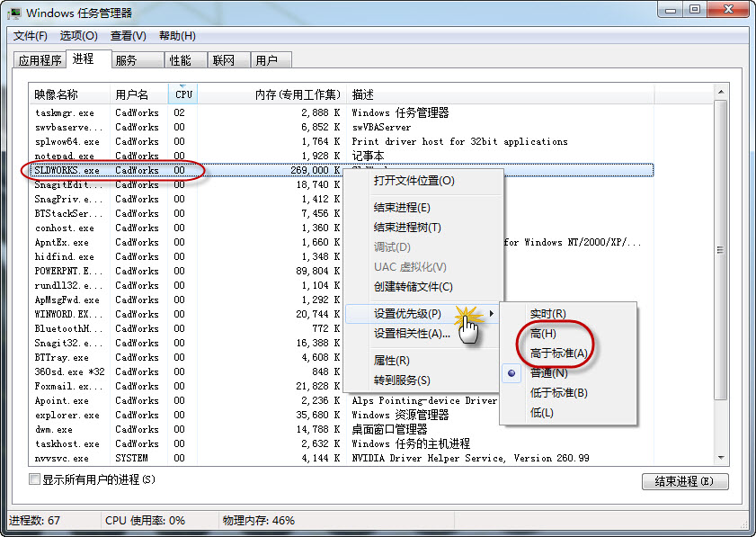Enable 显示所有用户的进程 checkbox
This screenshot has height=537, width=756.
34,479
